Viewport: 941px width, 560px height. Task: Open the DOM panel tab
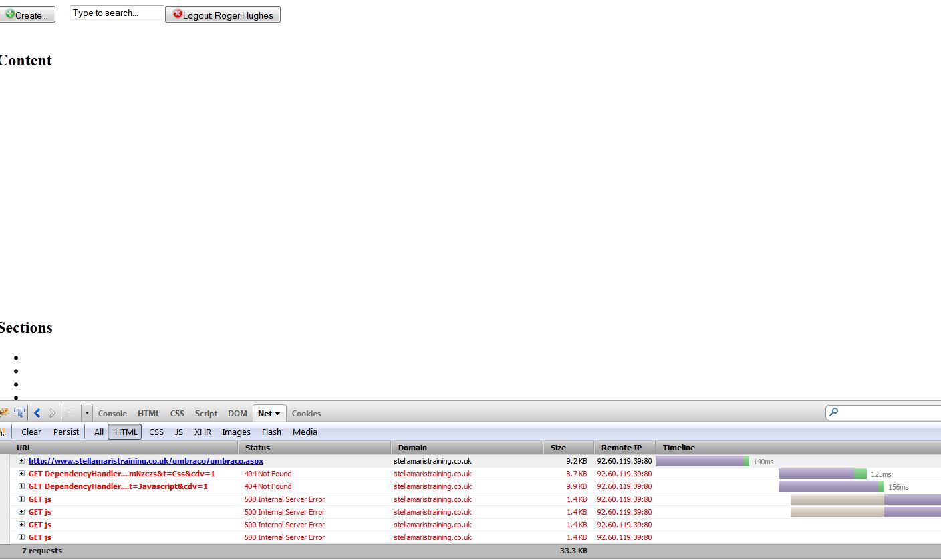pyautogui.click(x=237, y=413)
